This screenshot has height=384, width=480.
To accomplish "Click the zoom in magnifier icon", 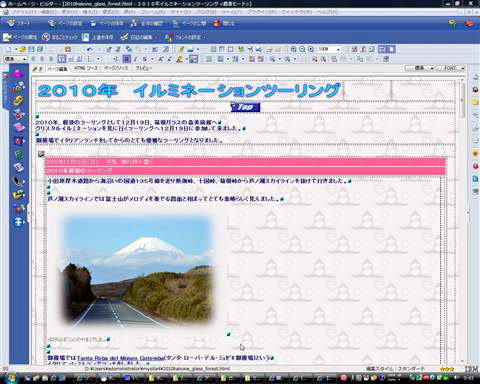I will tap(294, 49).
